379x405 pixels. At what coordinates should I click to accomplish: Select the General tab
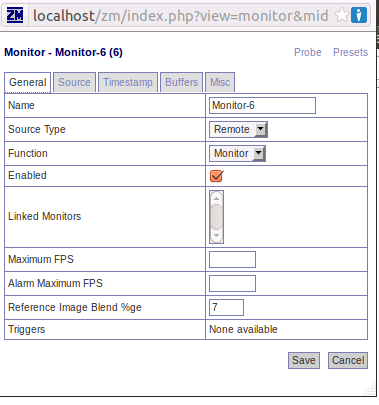28,82
